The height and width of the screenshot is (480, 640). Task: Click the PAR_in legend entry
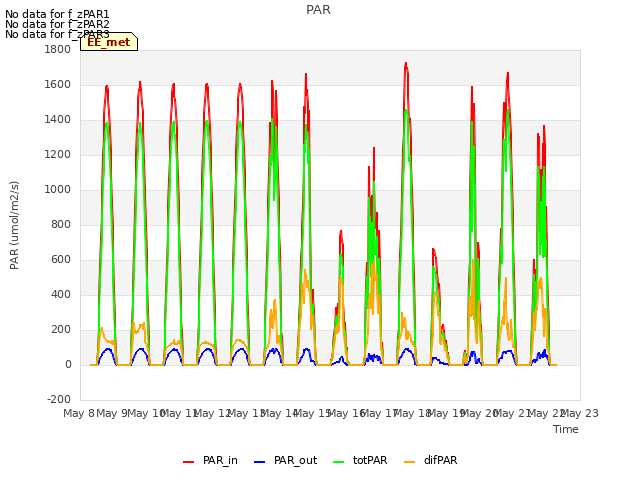tap(210, 460)
